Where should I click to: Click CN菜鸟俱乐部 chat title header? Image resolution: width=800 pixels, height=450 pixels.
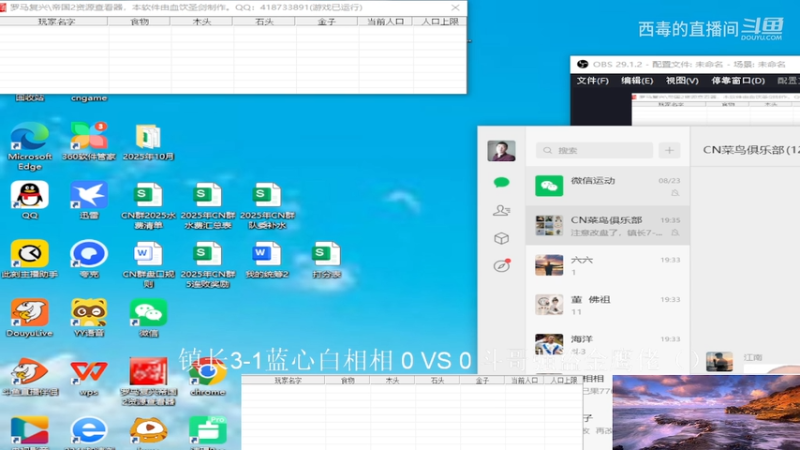pyautogui.click(x=750, y=150)
